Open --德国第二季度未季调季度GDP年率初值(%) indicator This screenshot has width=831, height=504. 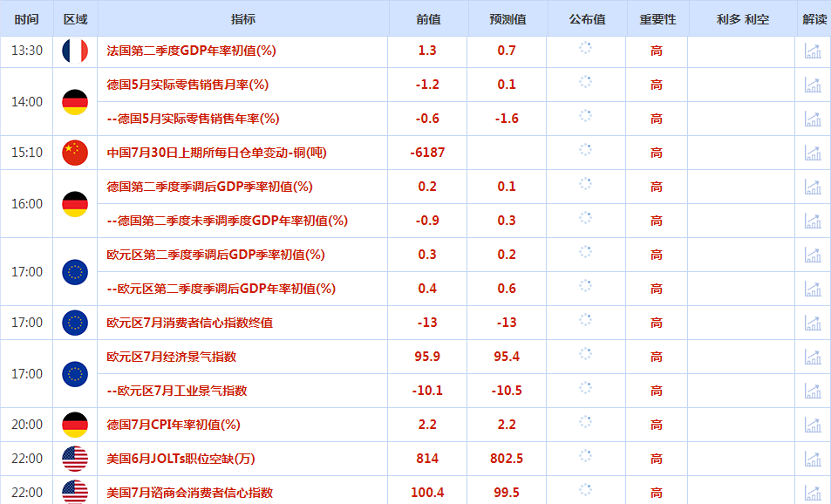[x=228, y=221]
